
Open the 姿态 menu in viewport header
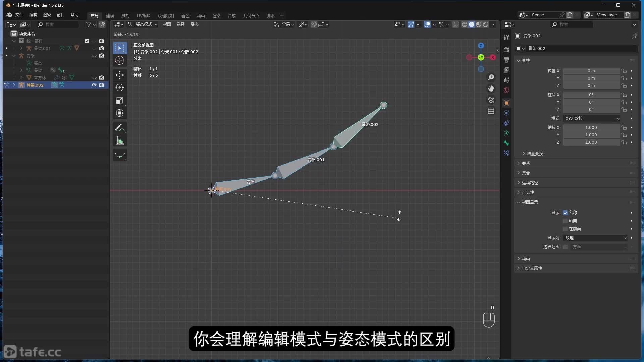coord(195,24)
